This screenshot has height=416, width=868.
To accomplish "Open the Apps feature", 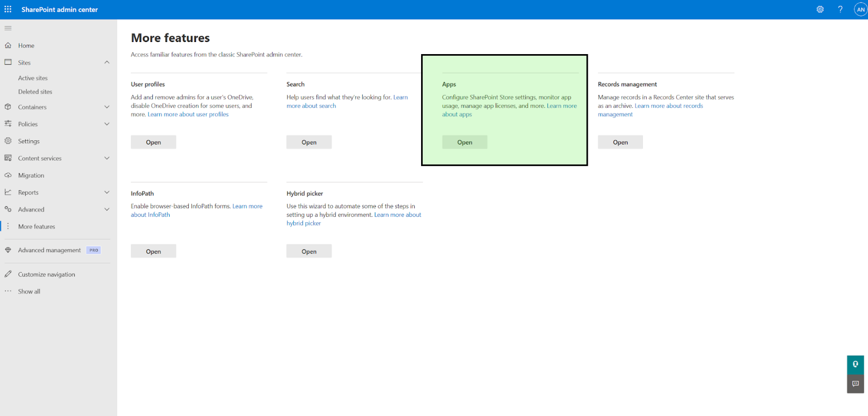I will pos(465,142).
